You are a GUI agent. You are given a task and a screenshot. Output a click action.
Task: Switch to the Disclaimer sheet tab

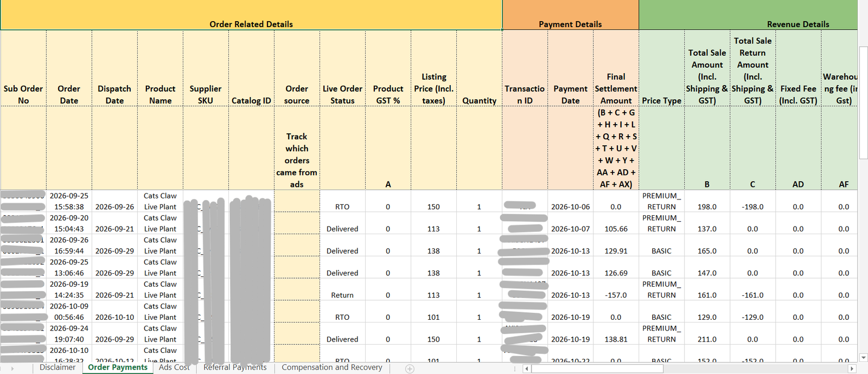(x=58, y=367)
